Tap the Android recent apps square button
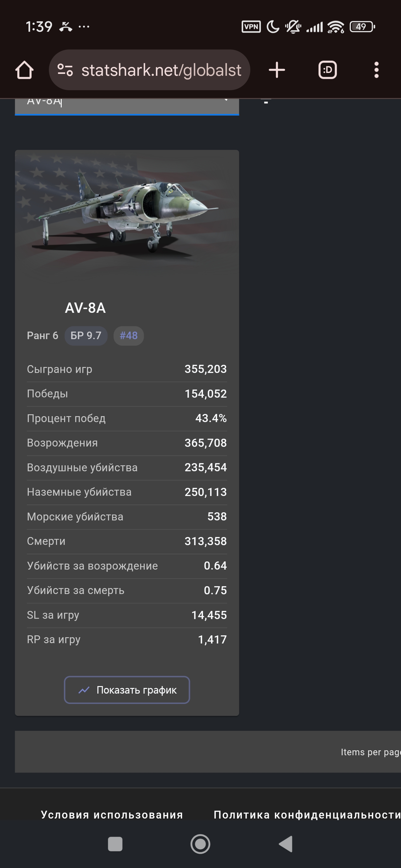Screen dimensions: 401x868 click(x=115, y=844)
